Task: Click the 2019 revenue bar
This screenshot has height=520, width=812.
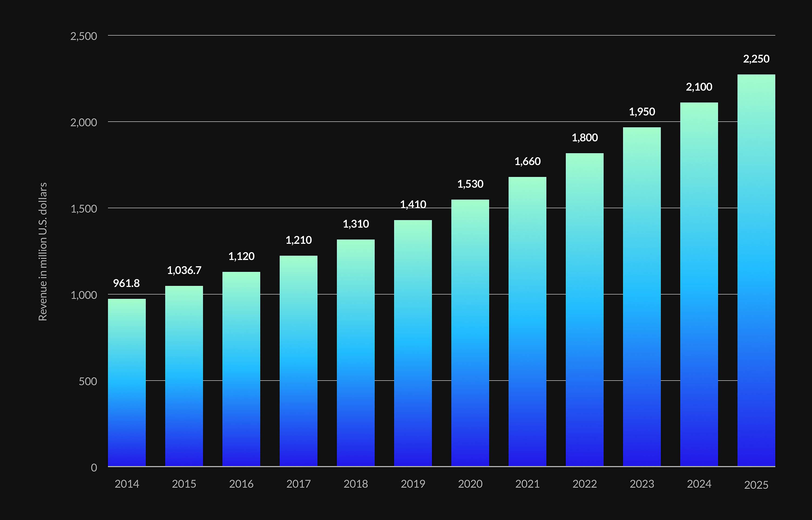Action: click(412, 343)
